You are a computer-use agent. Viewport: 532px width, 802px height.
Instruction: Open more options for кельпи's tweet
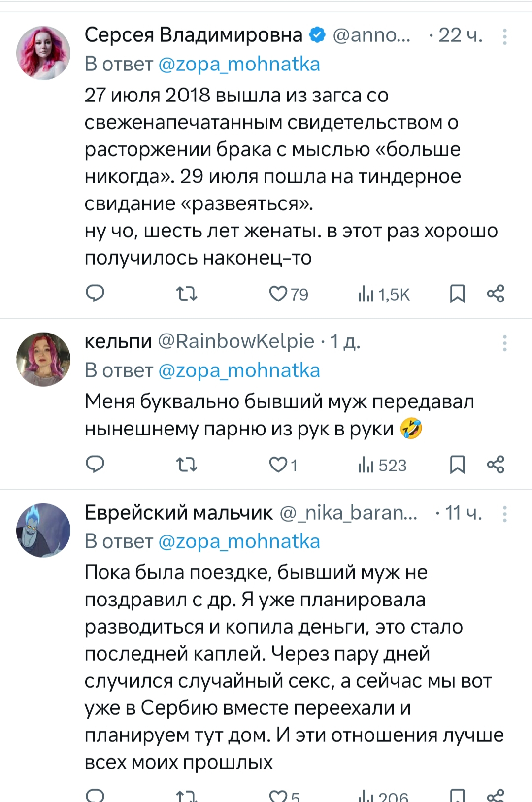tap(504, 343)
